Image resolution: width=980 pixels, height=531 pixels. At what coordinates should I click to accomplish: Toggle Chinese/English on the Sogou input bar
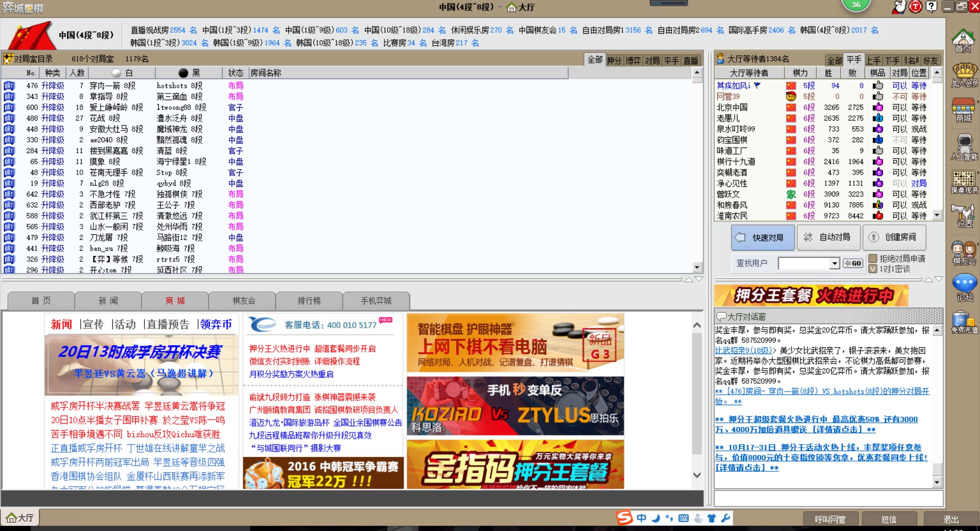pyautogui.click(x=641, y=518)
